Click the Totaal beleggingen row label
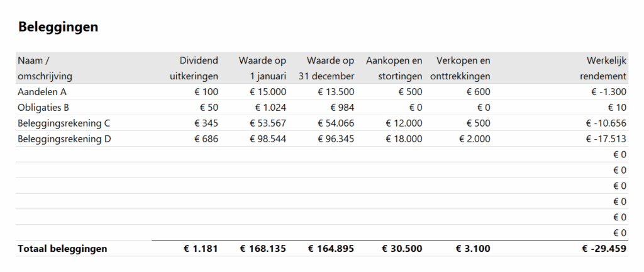The image size is (644, 272). 63,249
